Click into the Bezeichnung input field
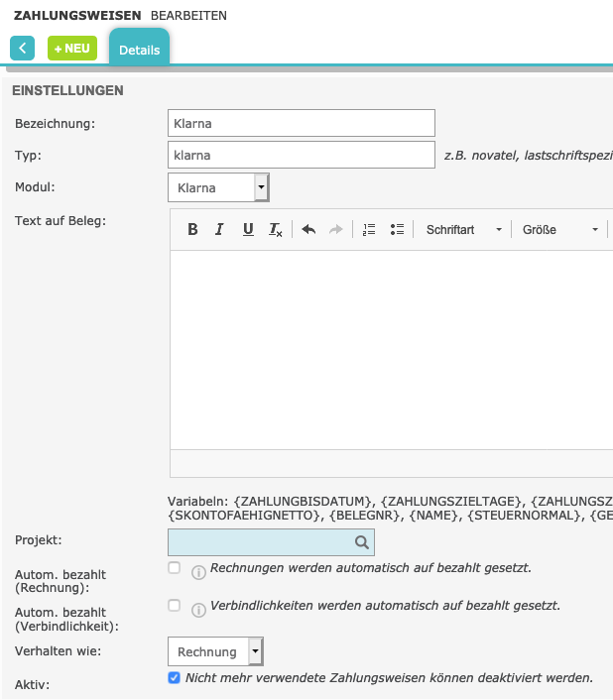The width and height of the screenshot is (613, 700). 302,123
